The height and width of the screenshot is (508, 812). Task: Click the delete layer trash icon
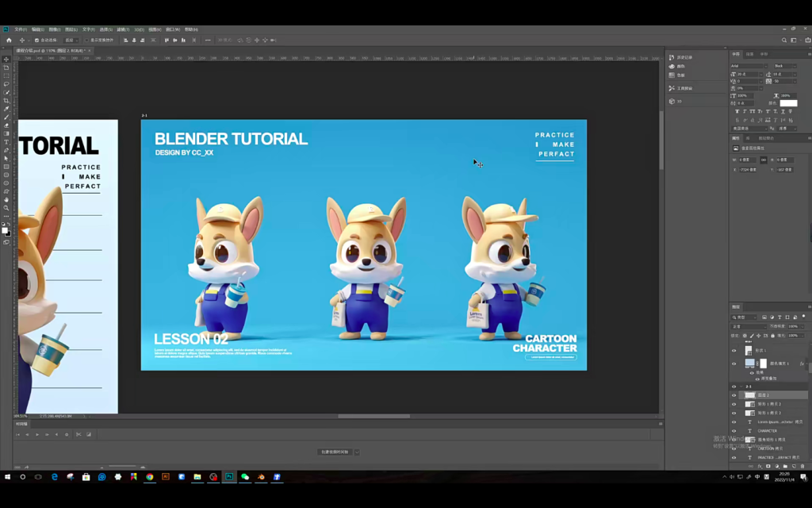pyautogui.click(x=802, y=466)
